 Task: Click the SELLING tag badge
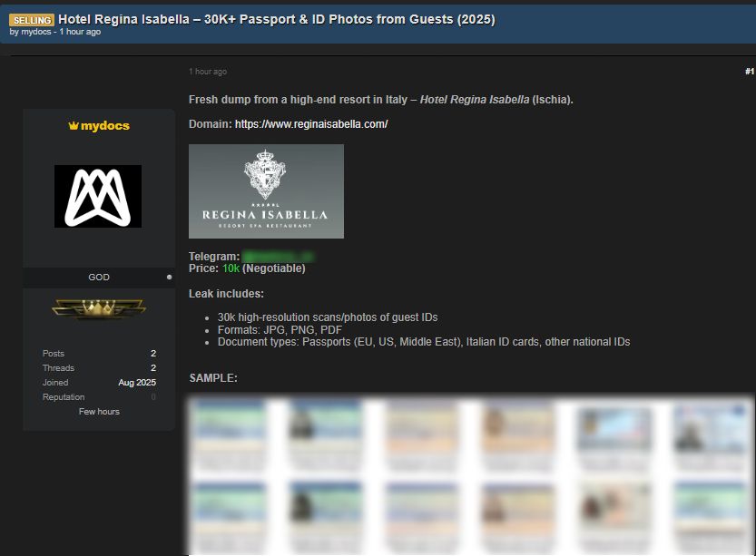click(x=32, y=20)
